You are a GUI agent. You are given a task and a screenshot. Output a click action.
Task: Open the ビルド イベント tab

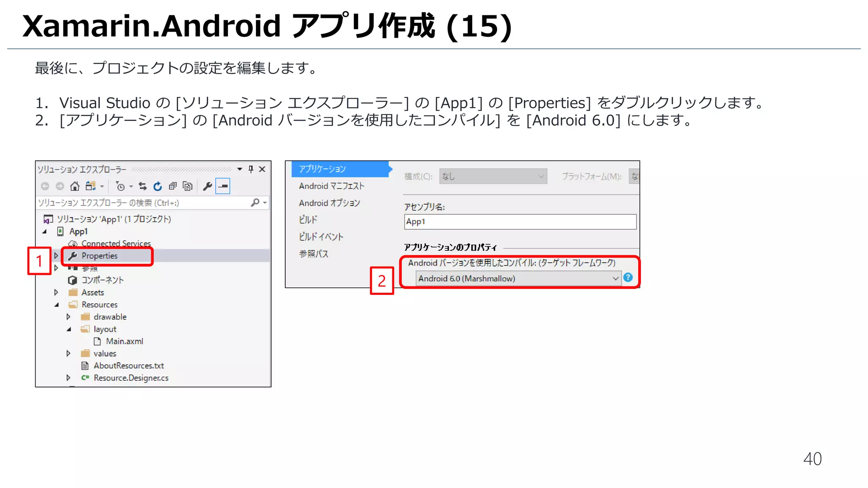point(321,236)
